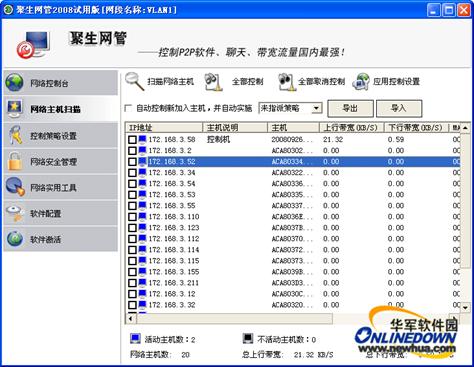
Task: Click 应用控制设置 text button
Action: [x=396, y=81]
